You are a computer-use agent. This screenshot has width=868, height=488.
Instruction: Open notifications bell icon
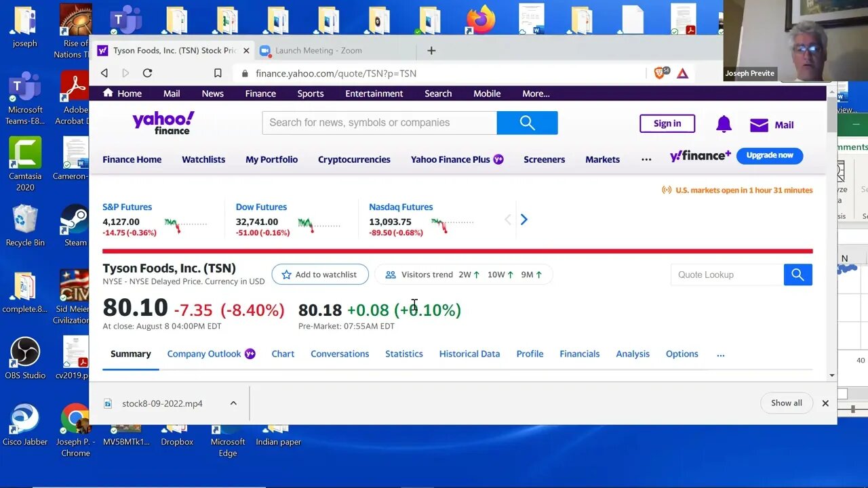coord(724,124)
